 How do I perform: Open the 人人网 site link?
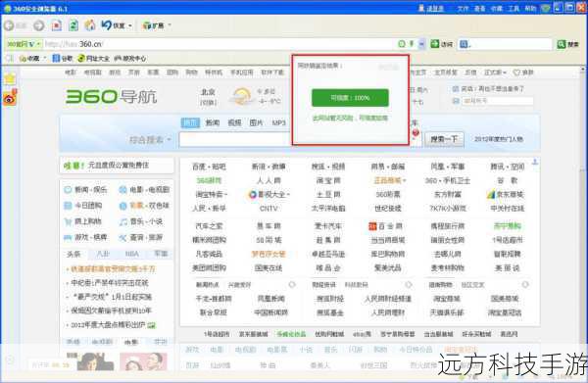[x=269, y=180]
